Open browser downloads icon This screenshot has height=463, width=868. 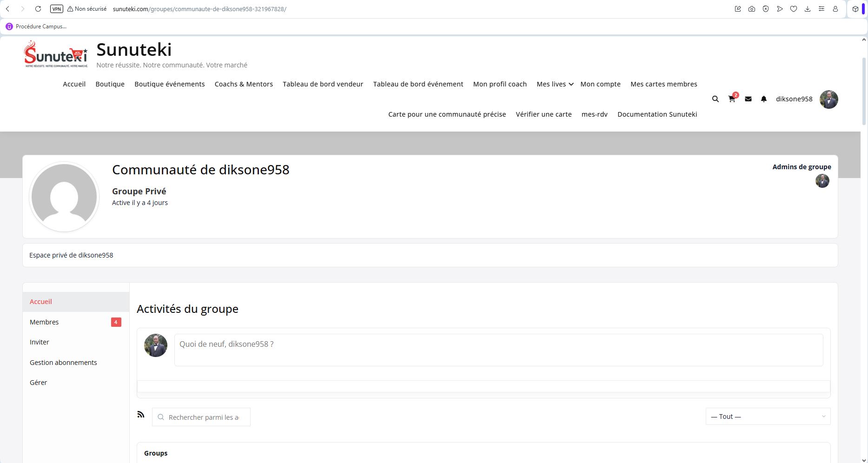tap(808, 9)
